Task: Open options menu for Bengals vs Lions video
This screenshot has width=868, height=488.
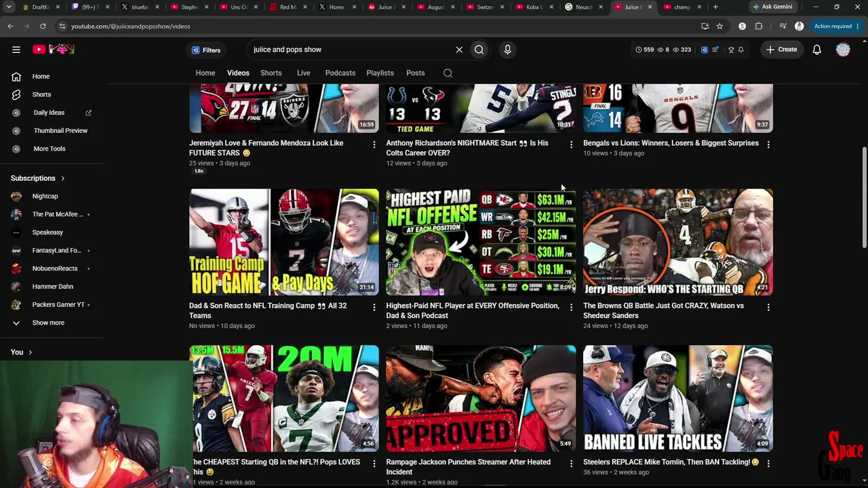Action: pos(768,144)
